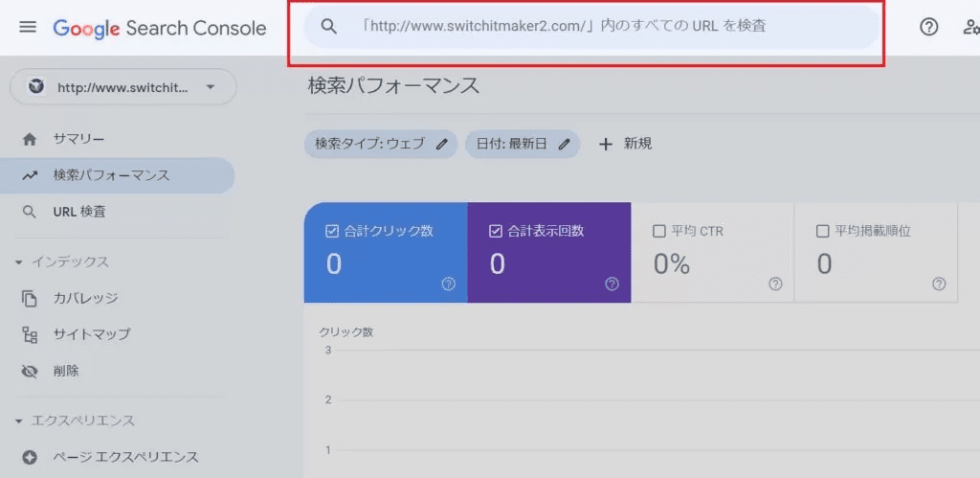Open the help question mark icon
980x478 pixels.
[928, 27]
